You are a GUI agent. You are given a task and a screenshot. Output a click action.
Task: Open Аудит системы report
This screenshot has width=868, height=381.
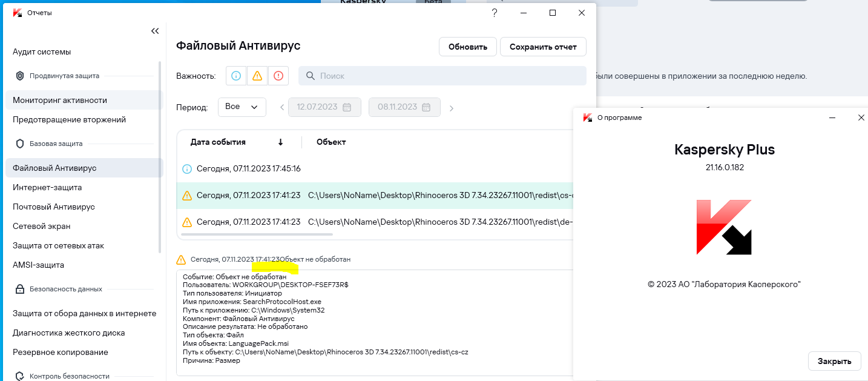pos(42,52)
